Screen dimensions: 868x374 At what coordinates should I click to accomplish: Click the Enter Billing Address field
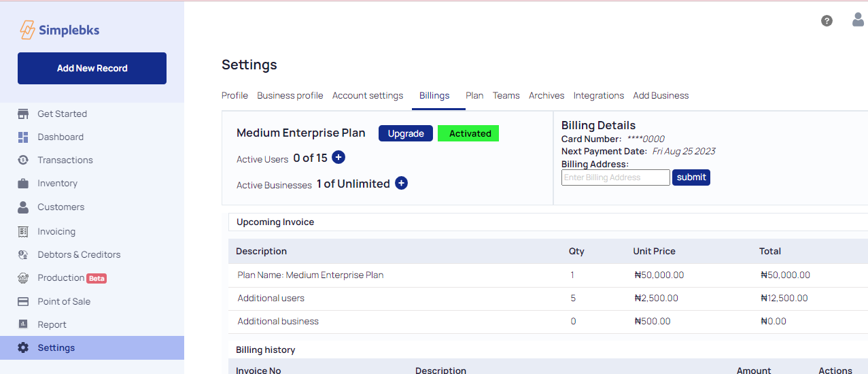click(615, 177)
